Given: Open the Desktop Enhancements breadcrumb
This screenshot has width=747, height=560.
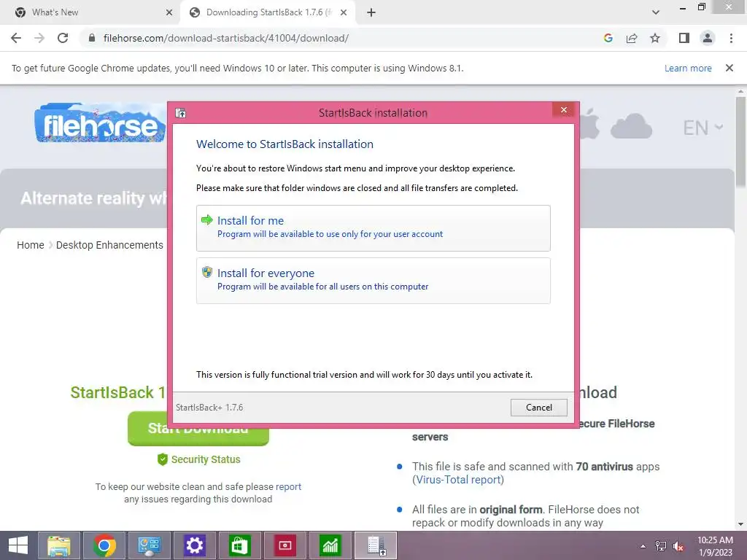Looking at the screenshot, I should (109, 245).
